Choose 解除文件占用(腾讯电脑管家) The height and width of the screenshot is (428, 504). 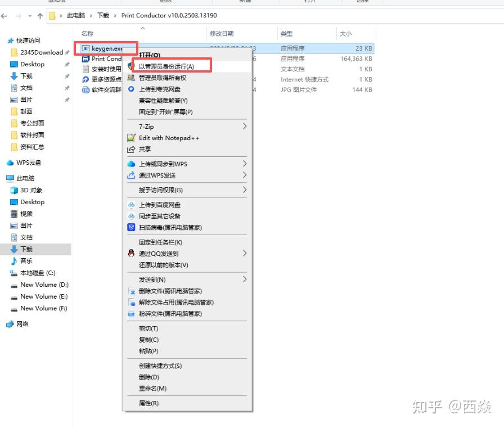pos(177,302)
